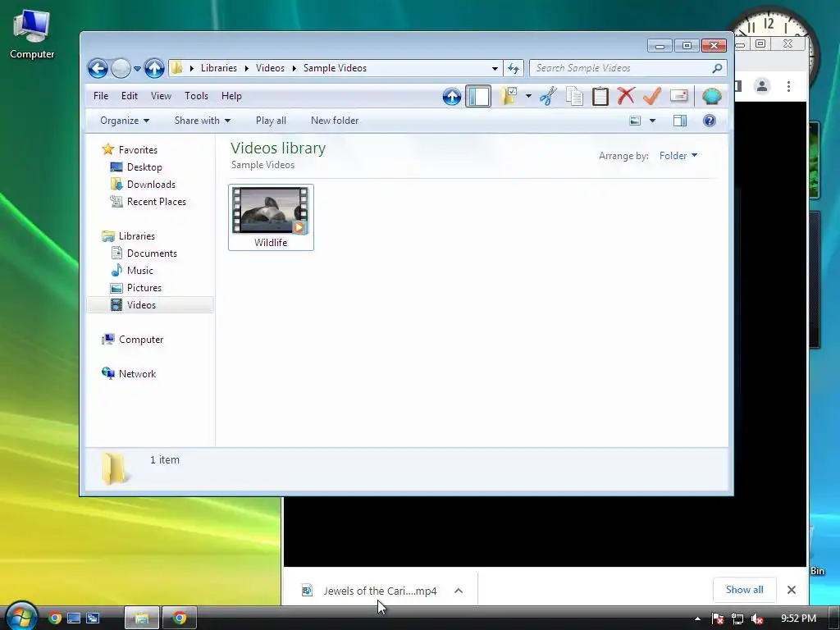Open the File menu
Image resolution: width=840 pixels, height=630 pixels.
point(101,96)
